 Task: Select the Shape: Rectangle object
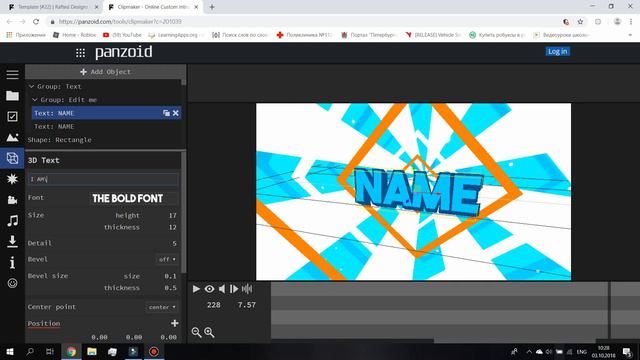[60, 140]
